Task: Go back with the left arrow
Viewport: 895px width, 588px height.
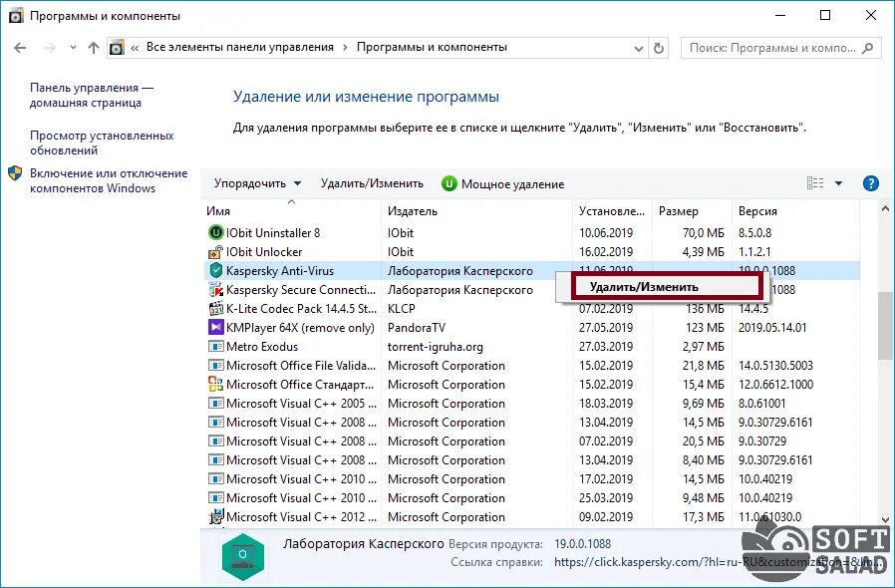Action: [x=20, y=48]
